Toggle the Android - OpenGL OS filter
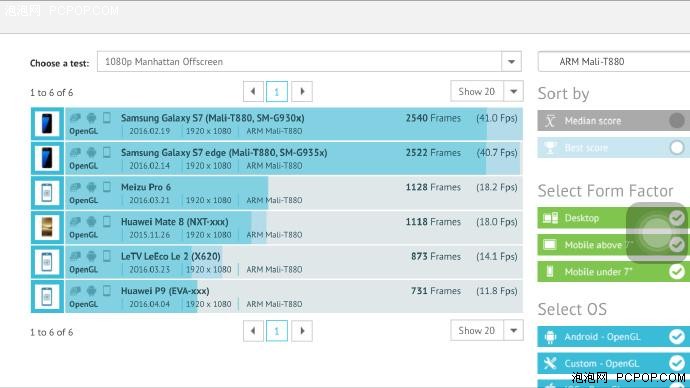Screen dimensions: 690x388 613,337
